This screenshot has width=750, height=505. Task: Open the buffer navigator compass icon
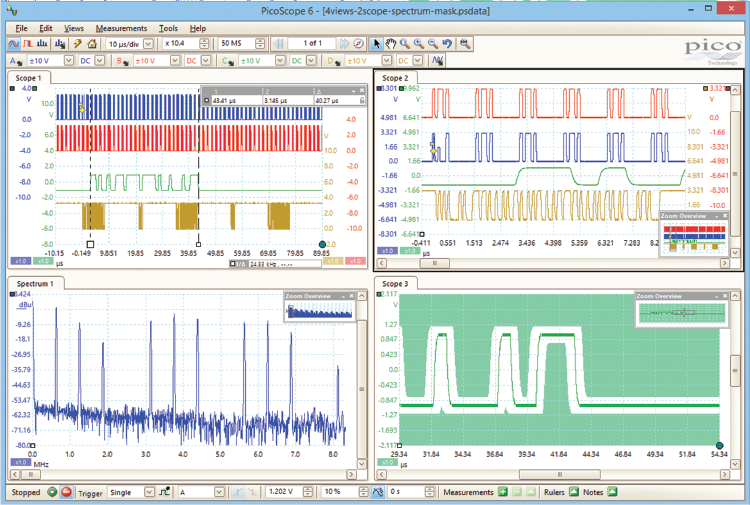point(358,44)
